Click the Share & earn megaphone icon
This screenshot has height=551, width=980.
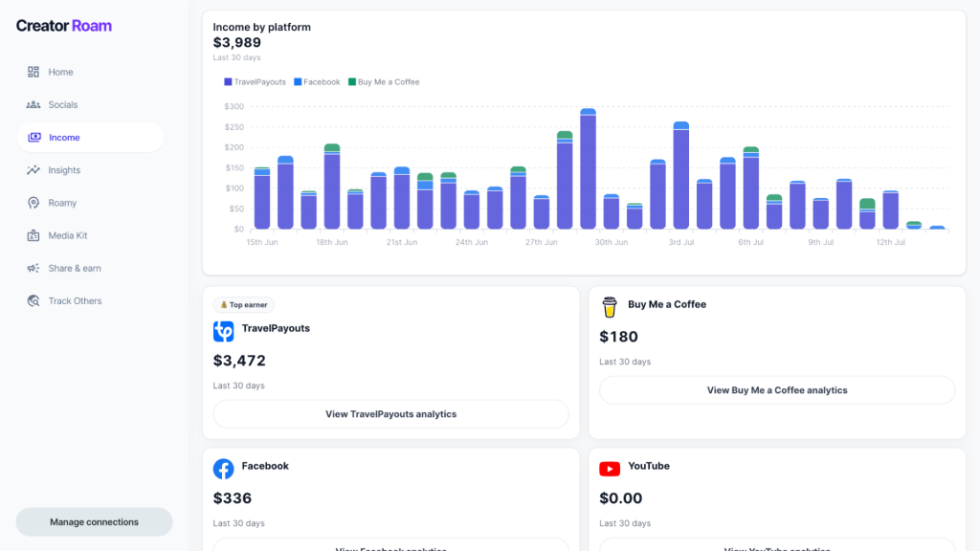pos(33,268)
